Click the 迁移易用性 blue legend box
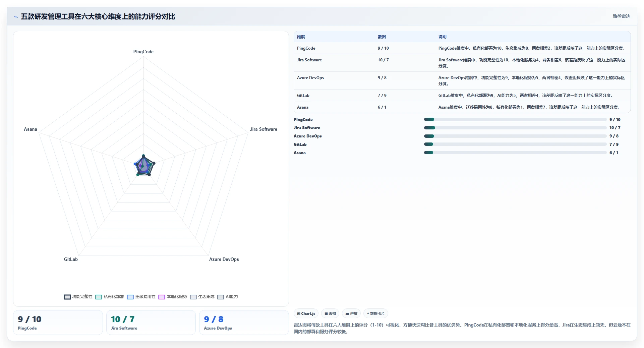The height and width of the screenshot is (348, 644). click(130, 297)
